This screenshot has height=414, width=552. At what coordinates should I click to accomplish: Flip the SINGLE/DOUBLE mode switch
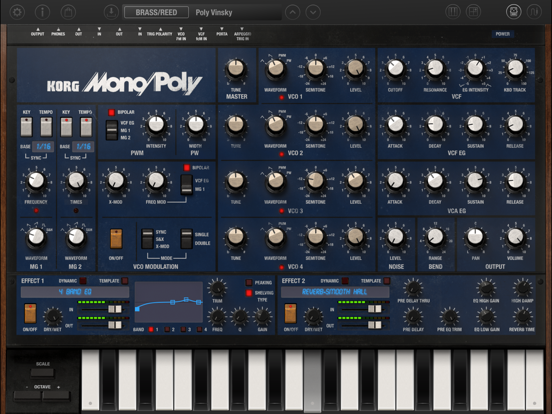(x=186, y=239)
